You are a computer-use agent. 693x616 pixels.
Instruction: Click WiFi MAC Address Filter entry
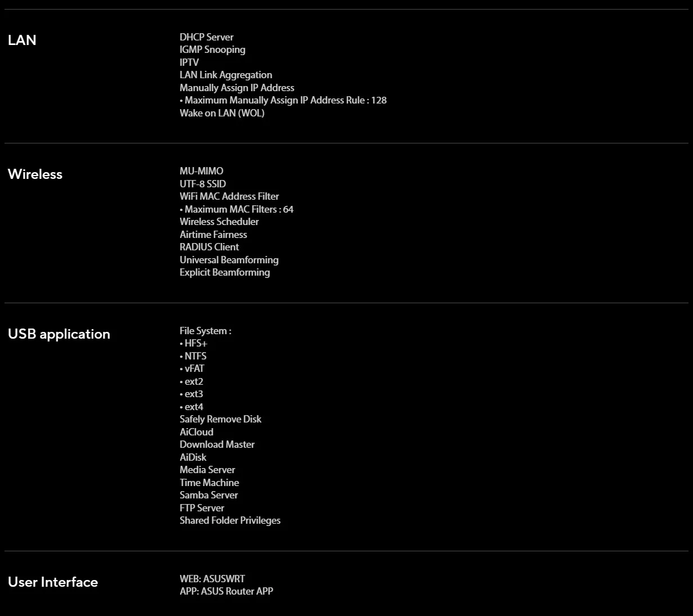point(229,196)
